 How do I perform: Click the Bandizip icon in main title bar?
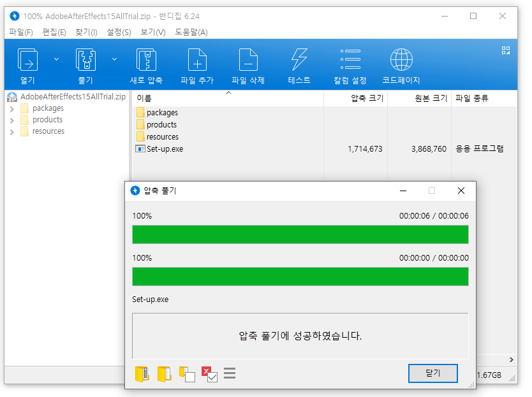point(15,16)
